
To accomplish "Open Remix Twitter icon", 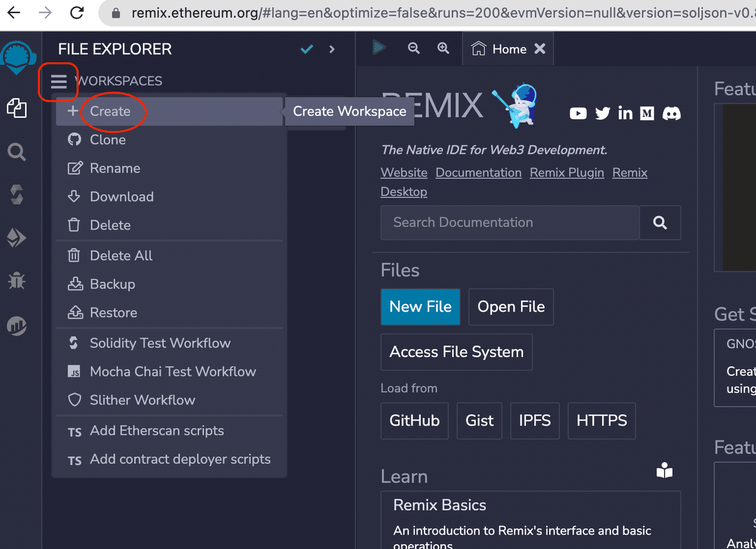I will point(603,113).
